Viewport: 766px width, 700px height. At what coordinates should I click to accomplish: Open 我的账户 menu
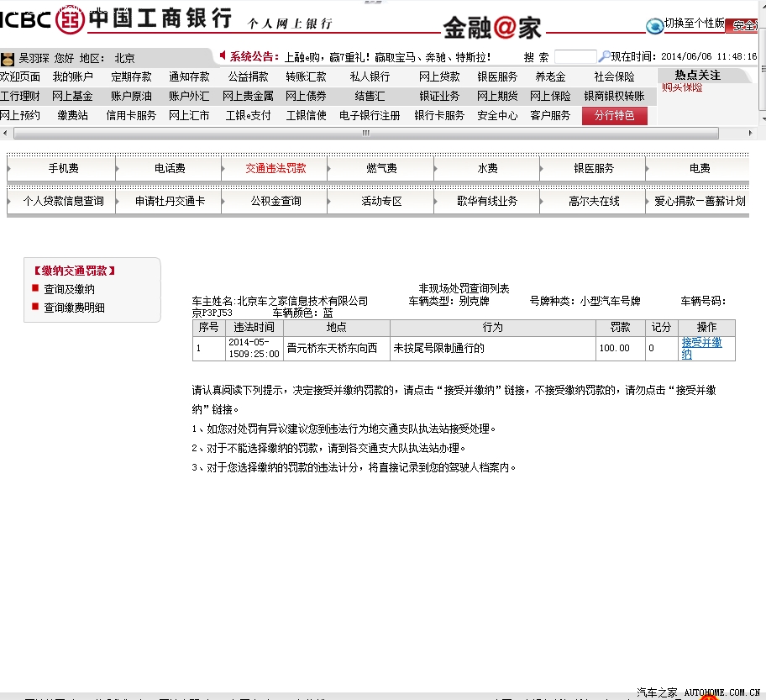click(x=73, y=76)
